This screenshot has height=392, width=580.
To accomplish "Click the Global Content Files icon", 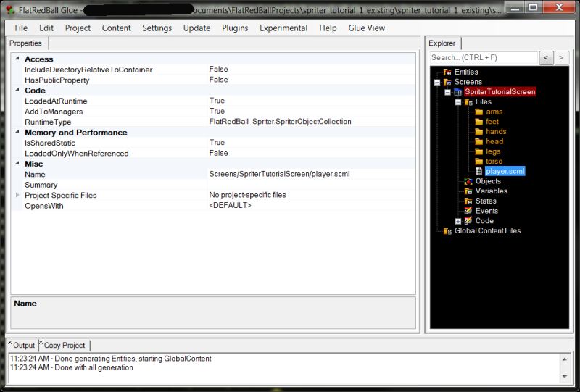I will pyautogui.click(x=447, y=230).
